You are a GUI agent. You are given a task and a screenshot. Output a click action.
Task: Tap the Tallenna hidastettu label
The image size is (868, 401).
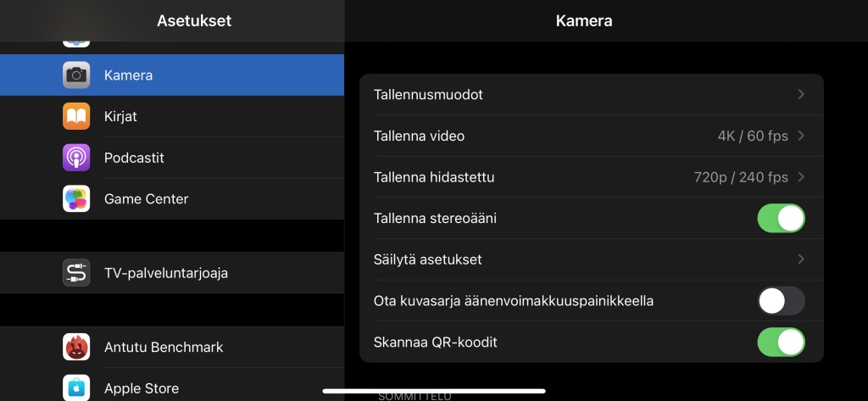(434, 177)
